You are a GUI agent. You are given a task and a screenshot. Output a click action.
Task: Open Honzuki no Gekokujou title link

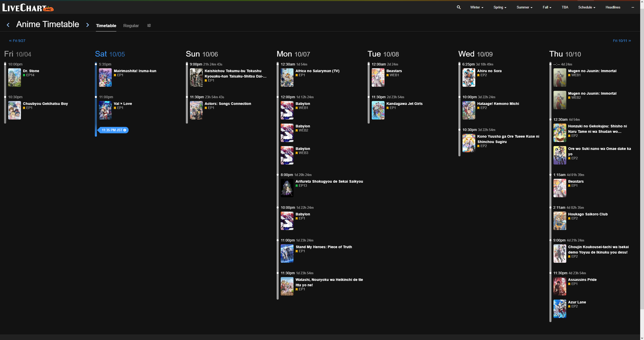point(597,129)
